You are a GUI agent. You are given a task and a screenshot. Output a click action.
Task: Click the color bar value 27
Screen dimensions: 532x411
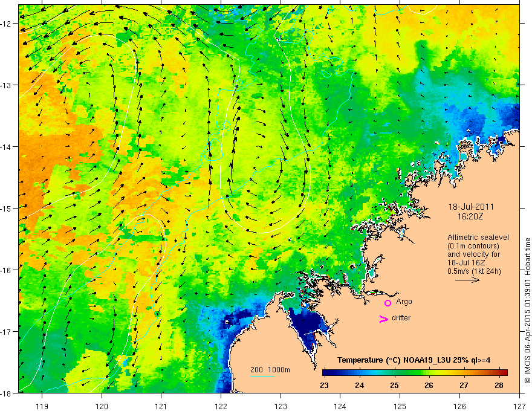coord(464,385)
